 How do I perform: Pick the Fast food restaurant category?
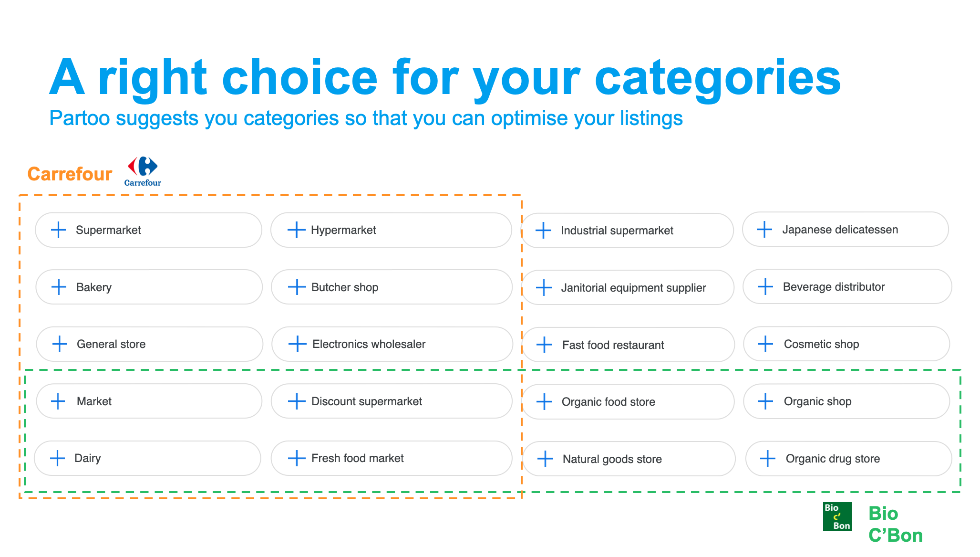click(x=629, y=345)
